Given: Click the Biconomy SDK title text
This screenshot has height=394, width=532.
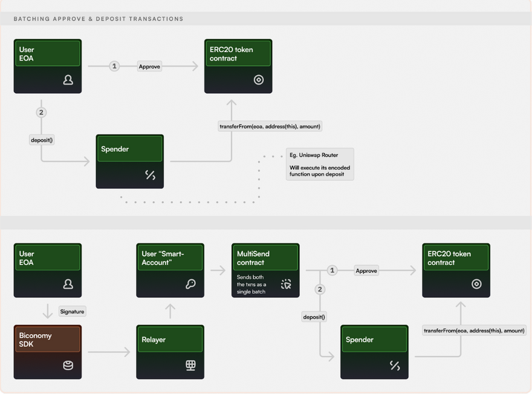Looking at the screenshot, I should pyautogui.click(x=36, y=340).
